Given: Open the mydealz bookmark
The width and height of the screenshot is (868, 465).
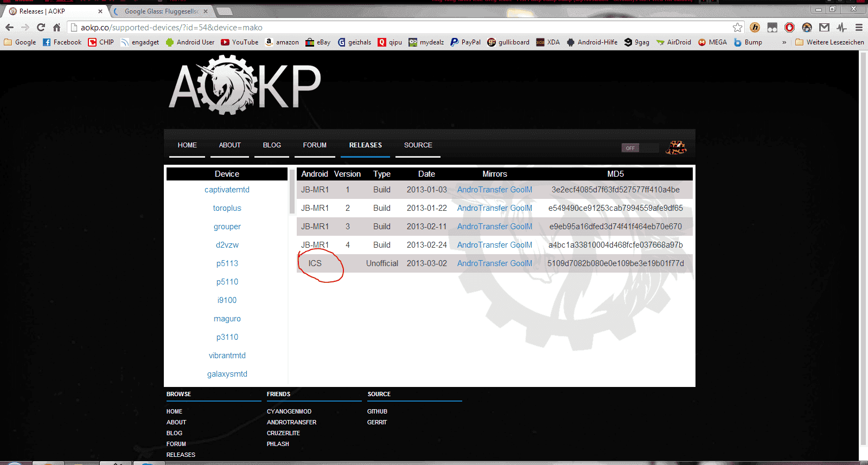Looking at the screenshot, I should [426, 42].
